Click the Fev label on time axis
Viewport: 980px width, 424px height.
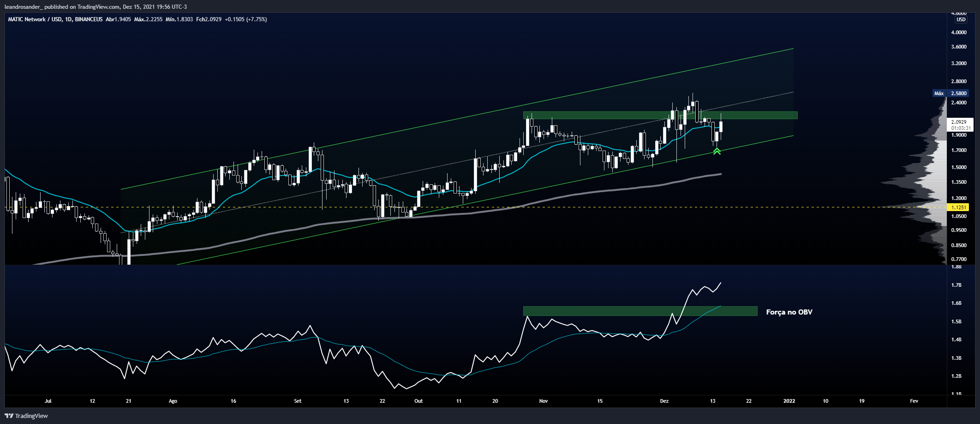tap(914, 401)
